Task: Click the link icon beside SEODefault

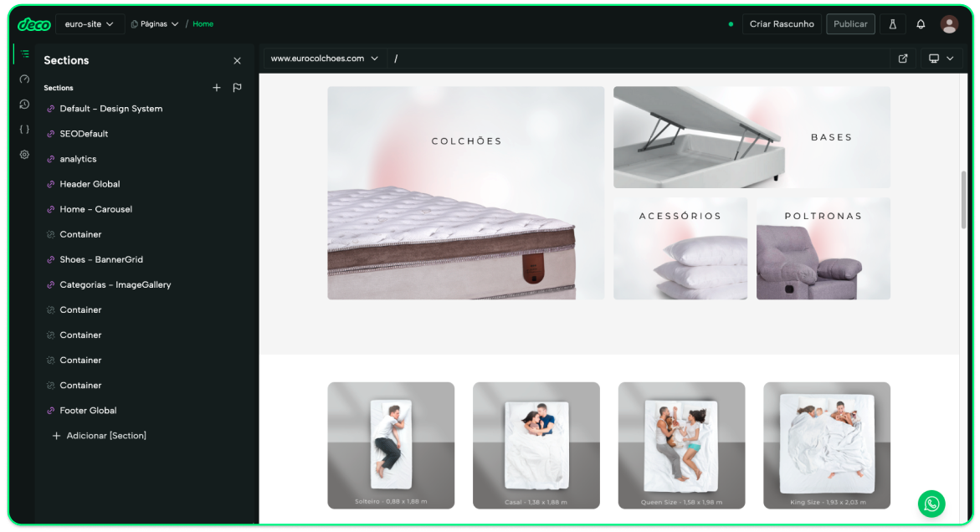Action: pos(50,134)
